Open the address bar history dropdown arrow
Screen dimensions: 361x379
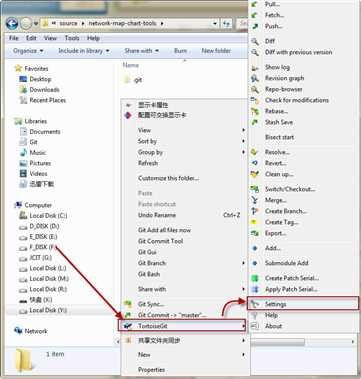(215, 24)
